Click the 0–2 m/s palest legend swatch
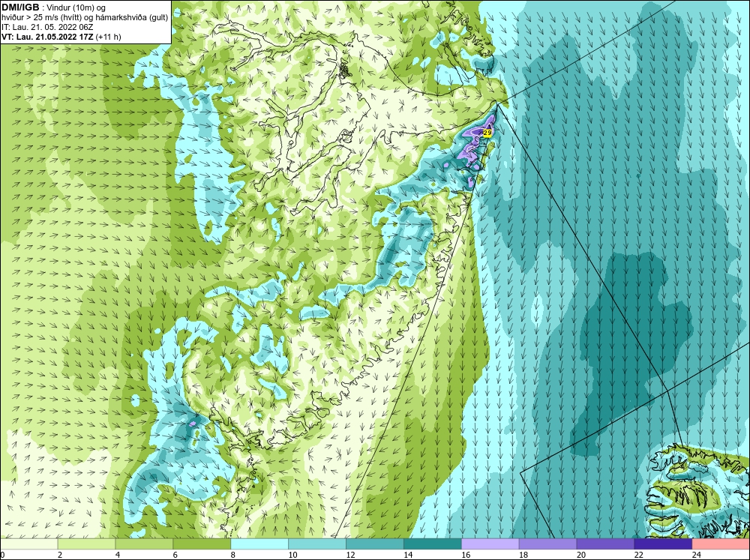 click(x=28, y=544)
